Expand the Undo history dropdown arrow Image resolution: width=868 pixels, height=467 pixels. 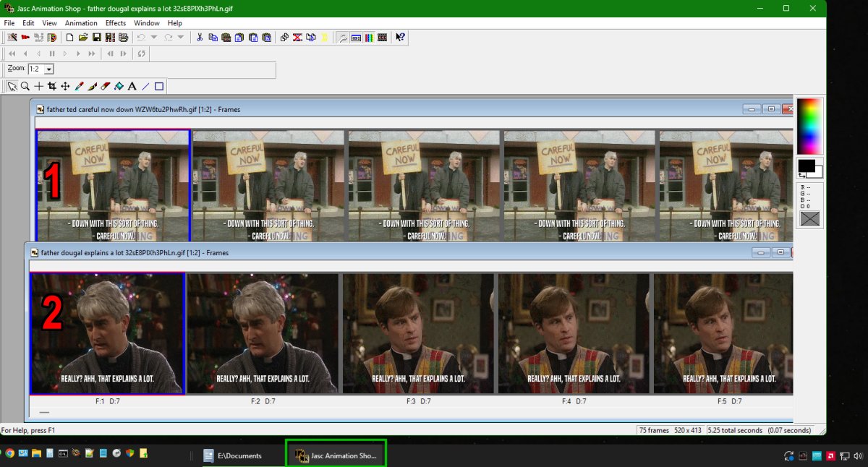(x=154, y=37)
